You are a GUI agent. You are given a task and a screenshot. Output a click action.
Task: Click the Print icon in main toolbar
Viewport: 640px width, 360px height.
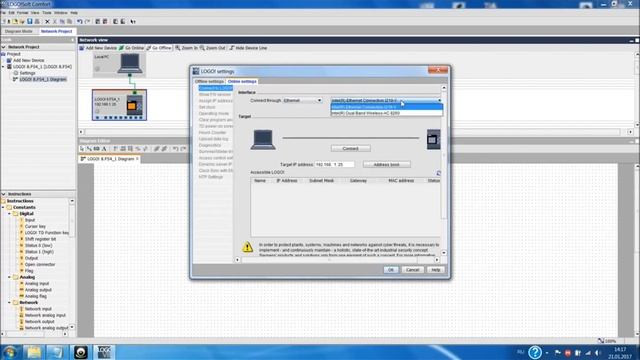tap(37, 21)
